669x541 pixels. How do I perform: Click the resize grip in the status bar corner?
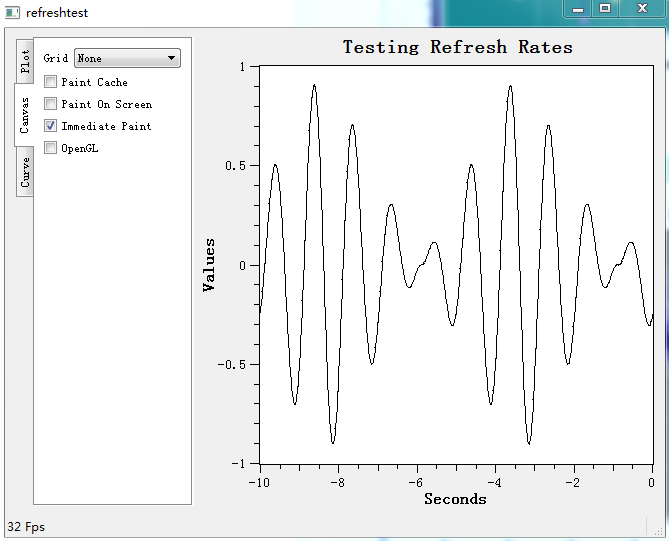coord(656,527)
